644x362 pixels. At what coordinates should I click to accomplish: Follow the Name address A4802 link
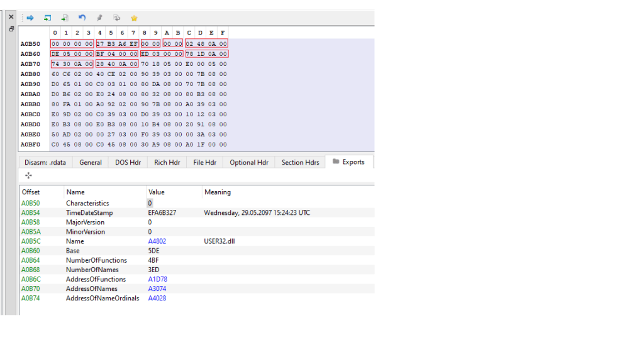pyautogui.click(x=157, y=241)
